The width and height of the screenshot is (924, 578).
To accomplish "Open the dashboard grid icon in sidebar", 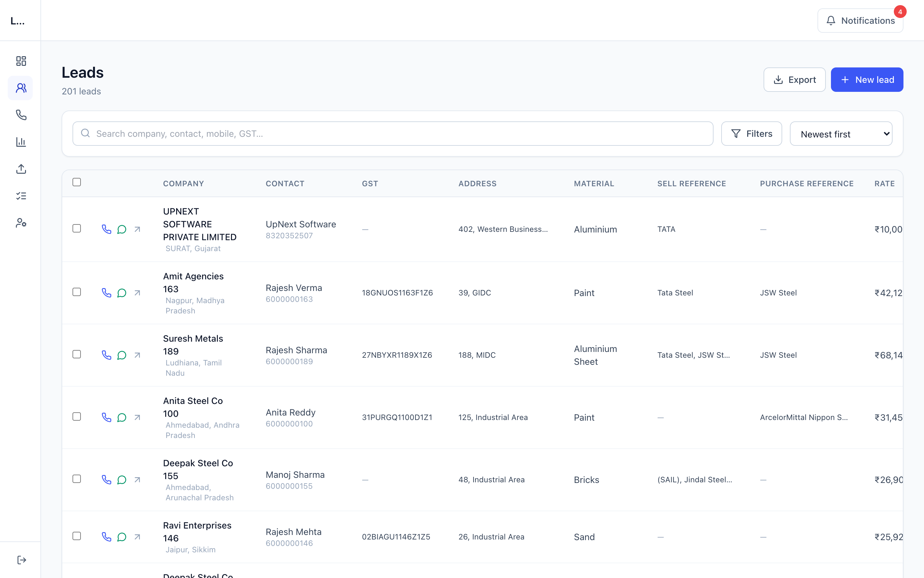I will (21, 61).
